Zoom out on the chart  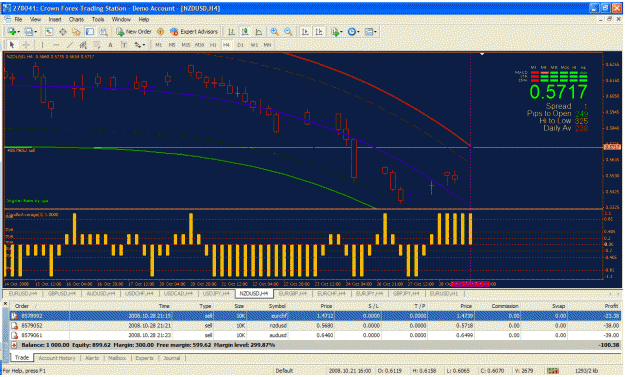coord(288,31)
